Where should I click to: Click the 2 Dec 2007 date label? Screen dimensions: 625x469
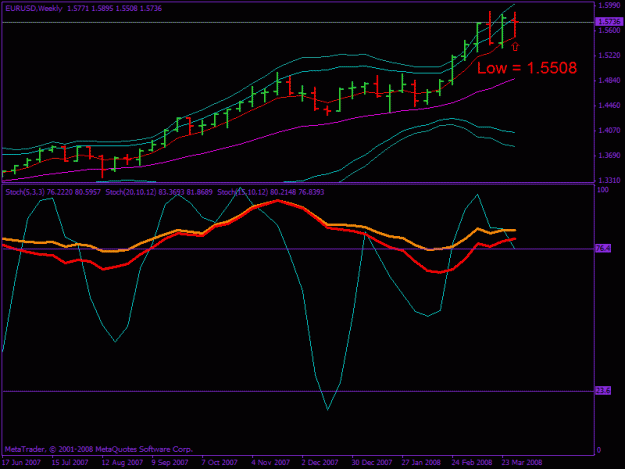320,463
